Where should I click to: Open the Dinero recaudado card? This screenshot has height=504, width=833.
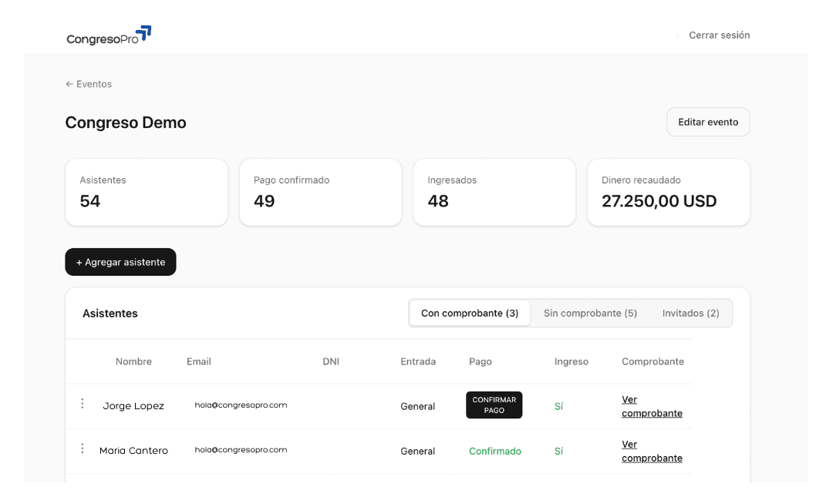[668, 193]
